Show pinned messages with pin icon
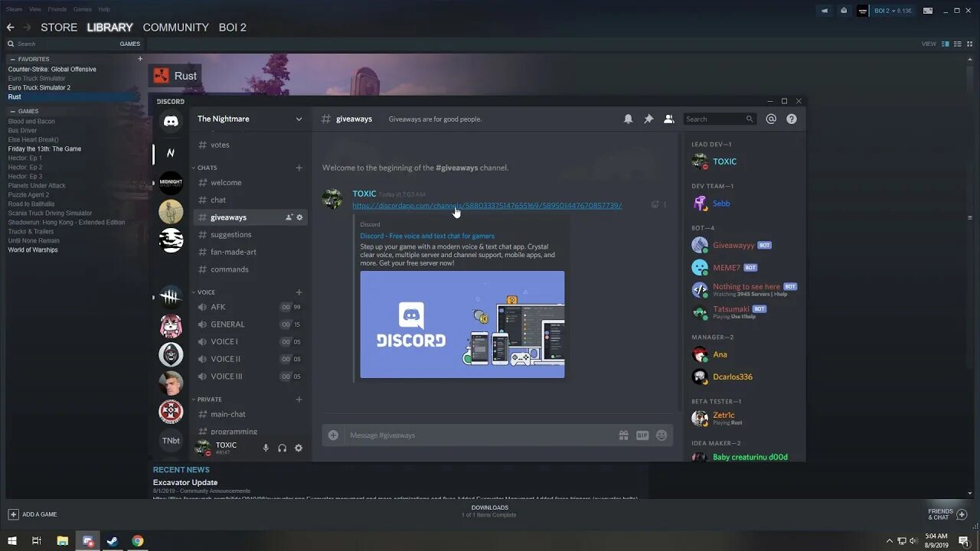 click(648, 119)
